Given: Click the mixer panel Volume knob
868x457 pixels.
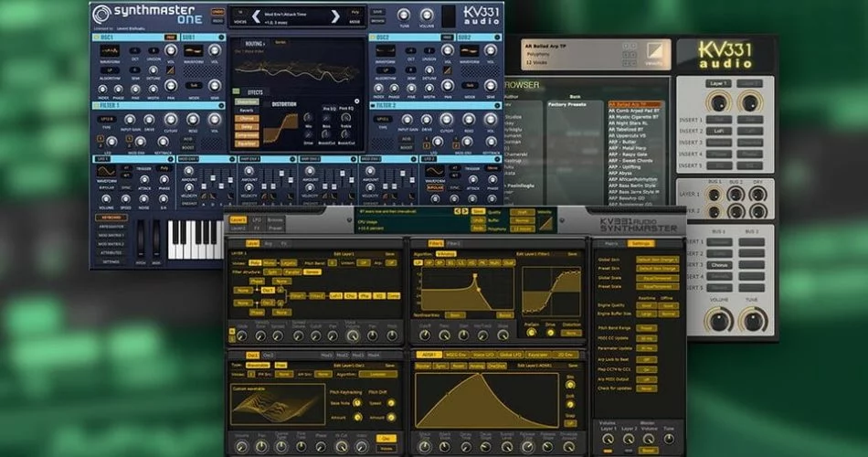Looking at the screenshot, I should click(x=719, y=320).
